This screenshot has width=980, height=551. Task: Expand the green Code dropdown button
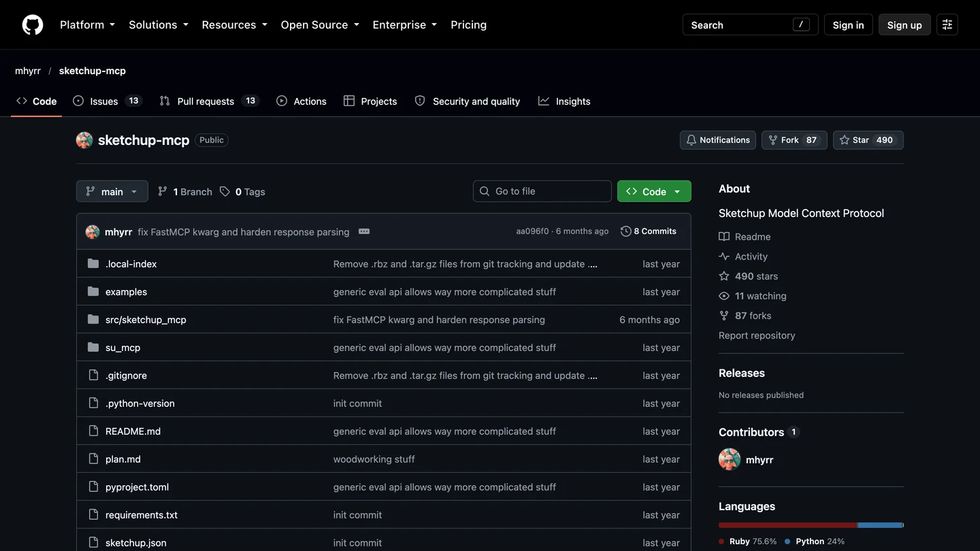coord(654,192)
